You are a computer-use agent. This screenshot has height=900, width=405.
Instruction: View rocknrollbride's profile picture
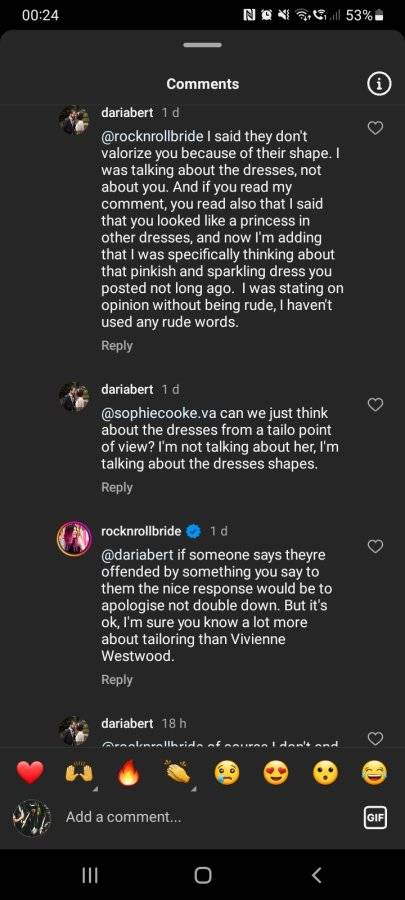(74, 538)
